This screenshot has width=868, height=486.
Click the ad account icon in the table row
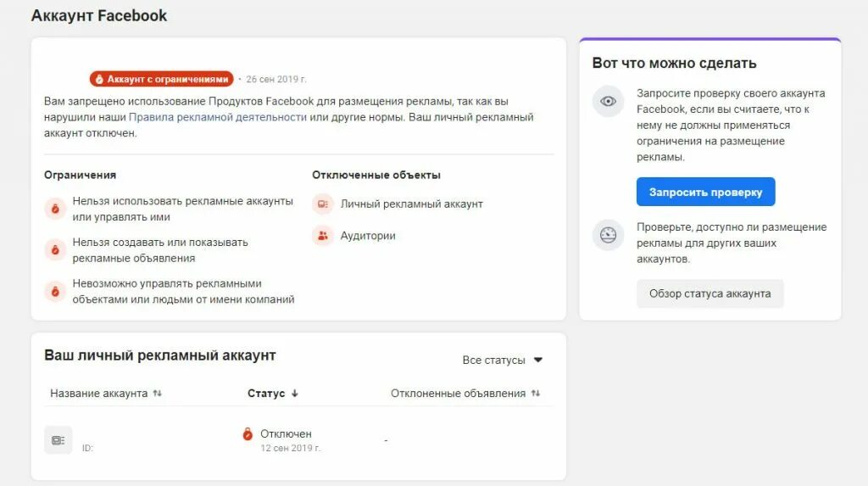(58, 440)
